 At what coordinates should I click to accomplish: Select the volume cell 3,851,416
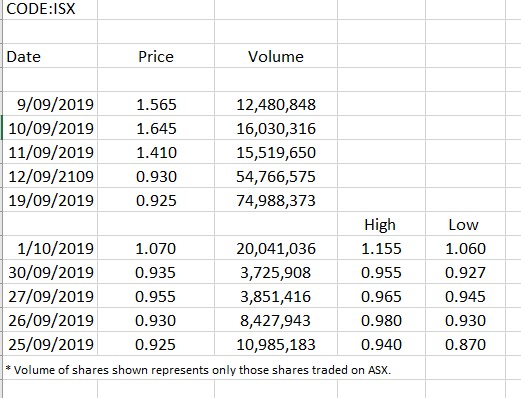[276, 296]
